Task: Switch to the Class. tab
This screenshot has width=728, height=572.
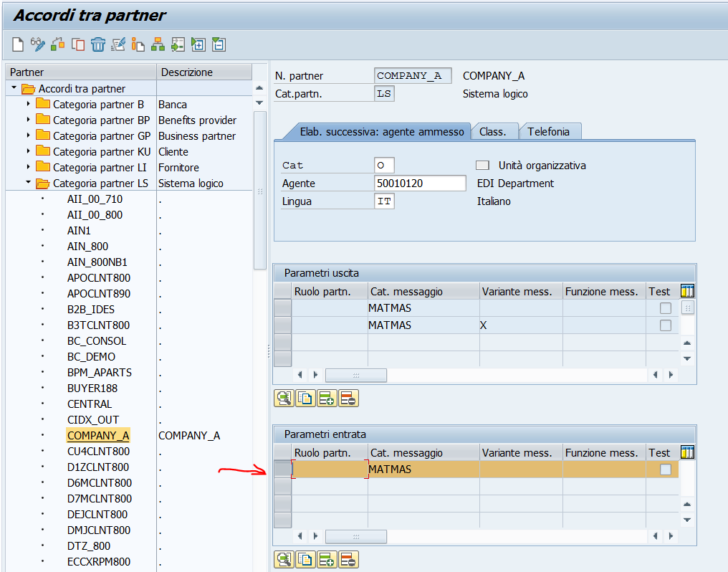Action: [492, 132]
